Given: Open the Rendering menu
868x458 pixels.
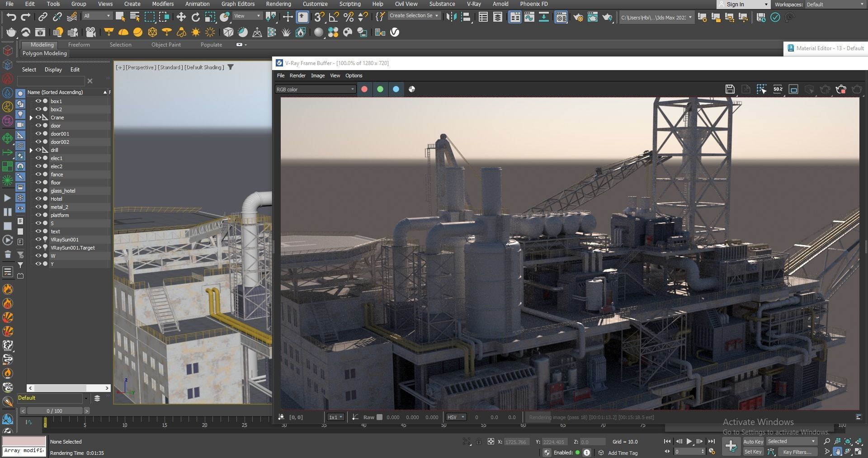Looking at the screenshot, I should [x=278, y=4].
